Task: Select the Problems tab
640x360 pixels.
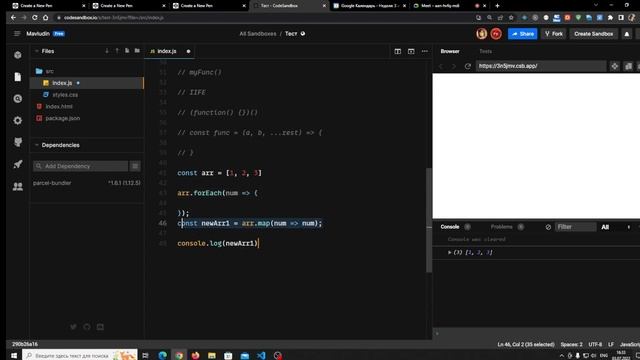Action: [502, 227]
